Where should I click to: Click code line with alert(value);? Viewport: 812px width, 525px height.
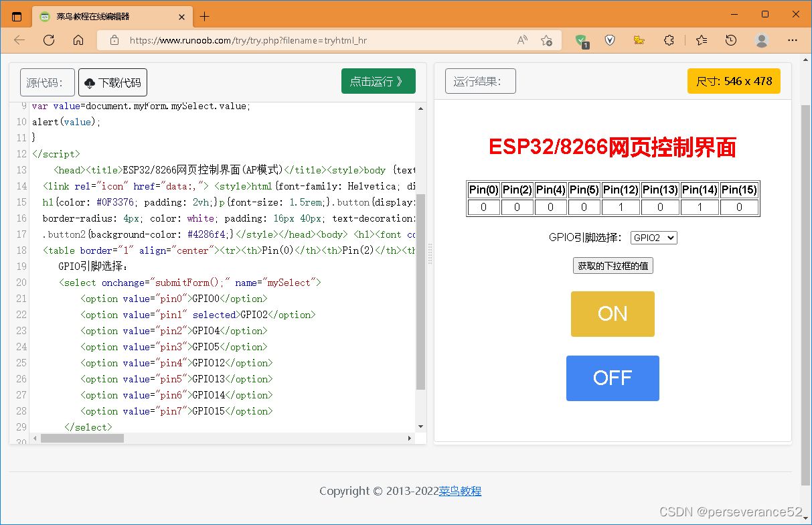point(66,122)
